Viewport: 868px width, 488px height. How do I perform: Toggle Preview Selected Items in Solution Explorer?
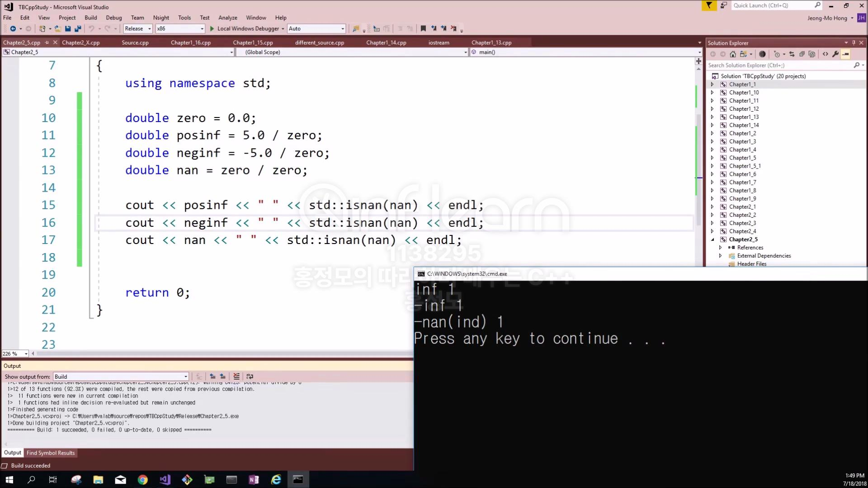[x=845, y=54]
